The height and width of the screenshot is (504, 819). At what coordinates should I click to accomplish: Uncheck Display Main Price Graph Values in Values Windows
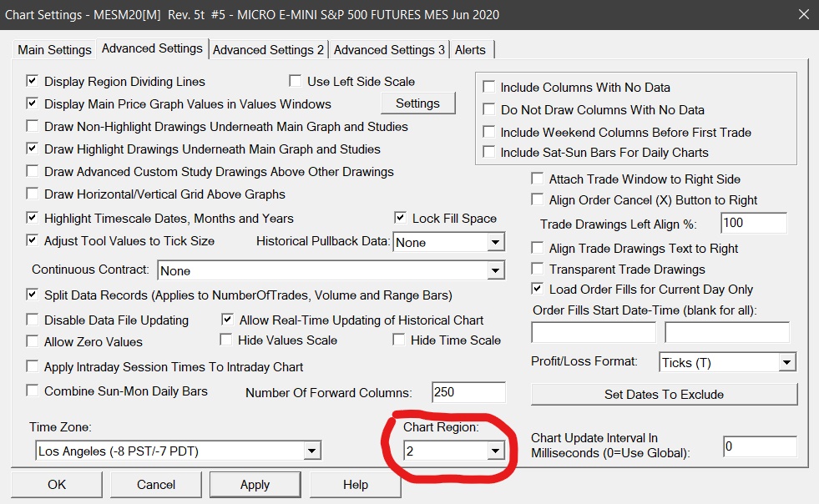coord(33,103)
